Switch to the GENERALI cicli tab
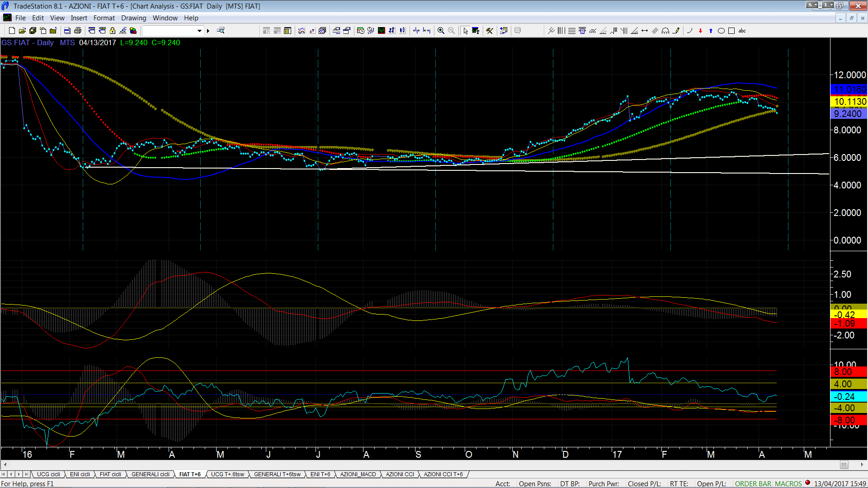The width and height of the screenshot is (868, 488). (x=150, y=474)
